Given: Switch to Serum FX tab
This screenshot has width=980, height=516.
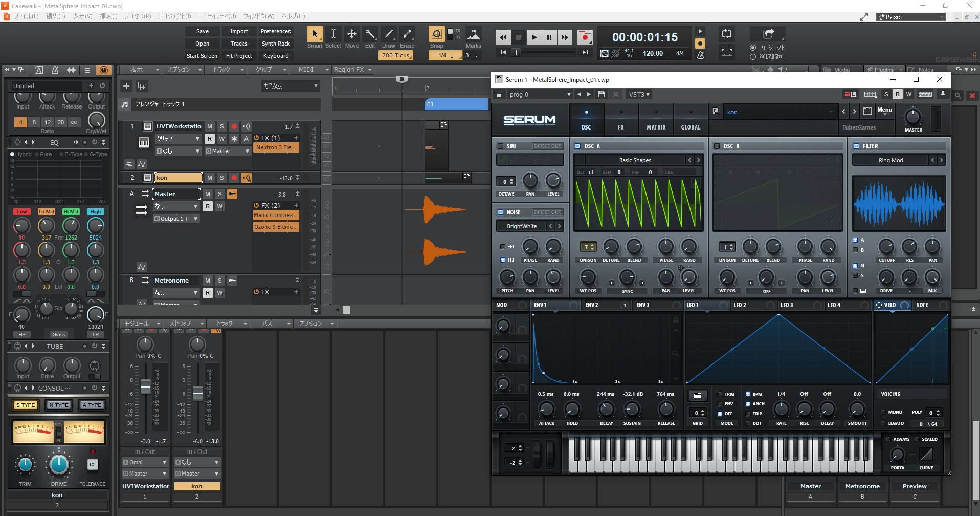Looking at the screenshot, I should (x=621, y=119).
